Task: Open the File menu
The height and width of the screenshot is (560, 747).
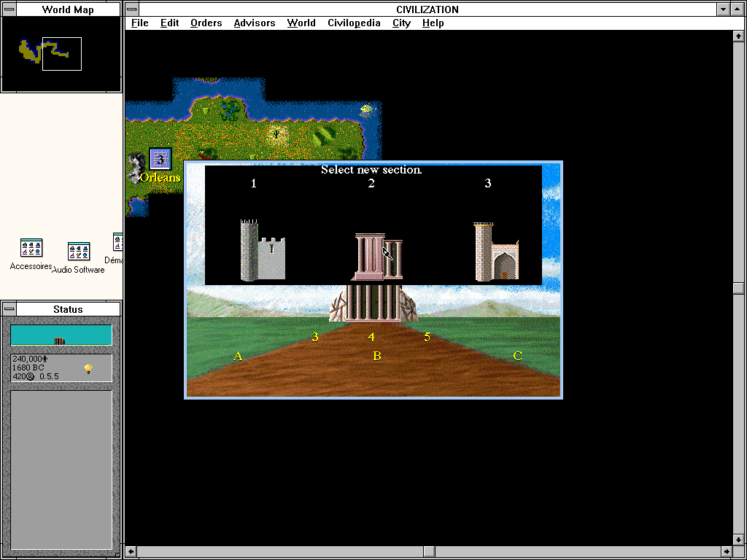Action: 140,23
